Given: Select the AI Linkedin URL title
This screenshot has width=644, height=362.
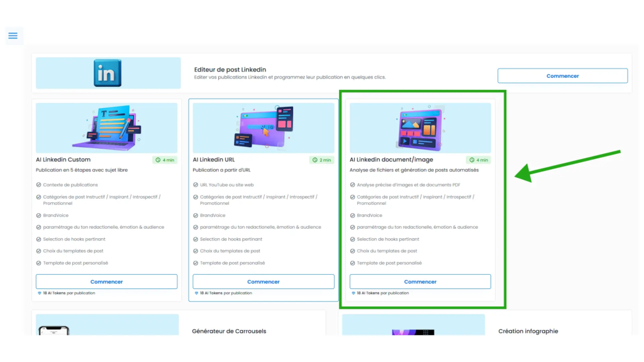Looking at the screenshot, I should click(214, 160).
